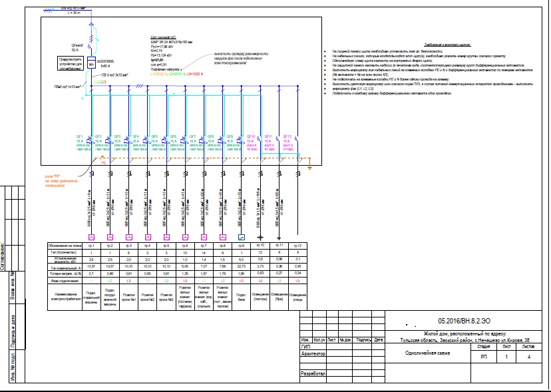
Task: Click the РП stage cell
Action: pos(483,357)
